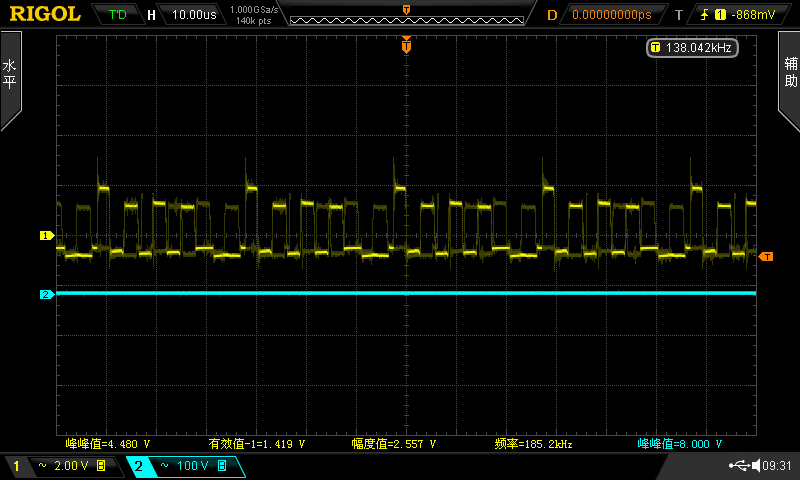
Task: Click the channel 2 AC coupling symbol
Action: (x=164, y=465)
